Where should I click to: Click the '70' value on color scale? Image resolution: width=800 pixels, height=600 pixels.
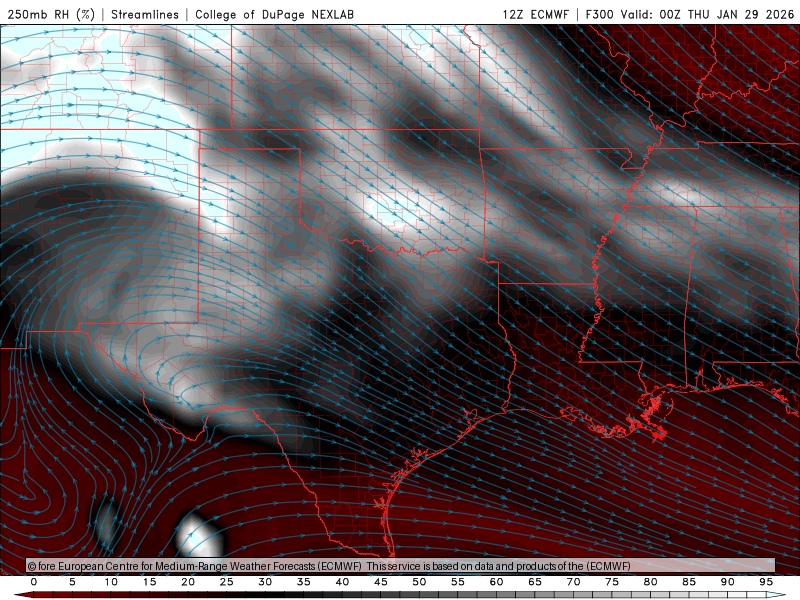click(573, 582)
